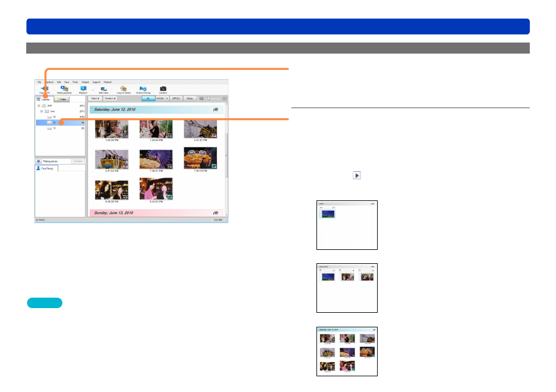Click the small thumbnail size grid icon
This screenshot has height=392, width=556.
202,98
